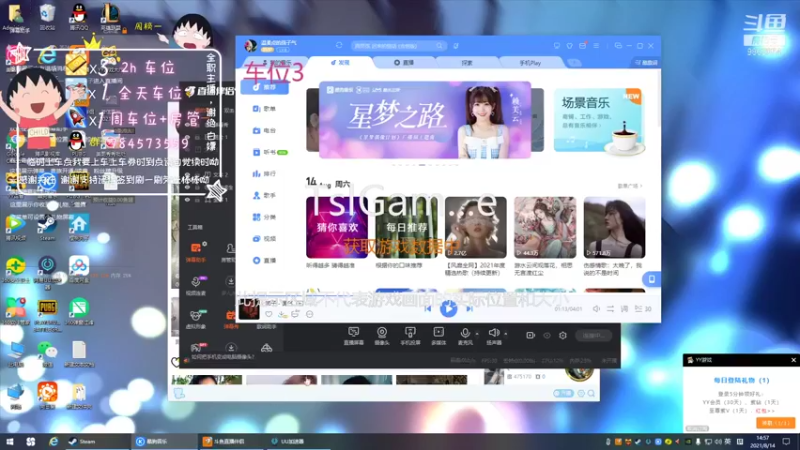Download the current song in Kugou player bar
The image size is (800, 450).
(x=282, y=314)
